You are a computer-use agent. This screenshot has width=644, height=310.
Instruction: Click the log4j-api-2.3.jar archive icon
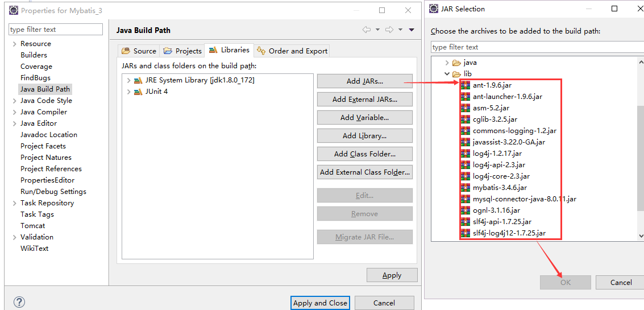point(466,165)
